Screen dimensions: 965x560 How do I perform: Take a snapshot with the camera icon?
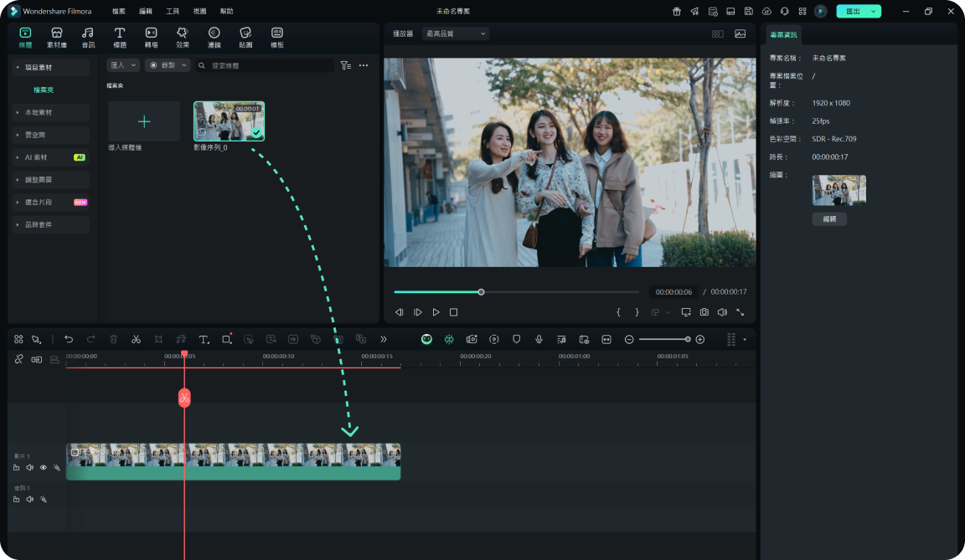(704, 312)
